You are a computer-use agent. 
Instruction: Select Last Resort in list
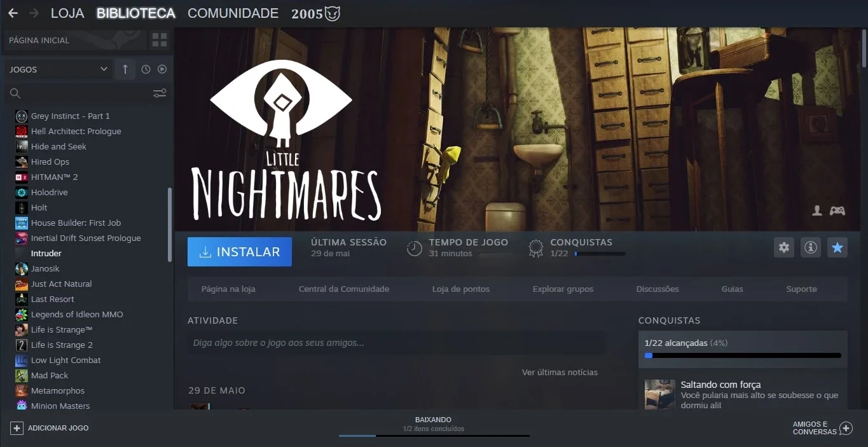(x=53, y=299)
